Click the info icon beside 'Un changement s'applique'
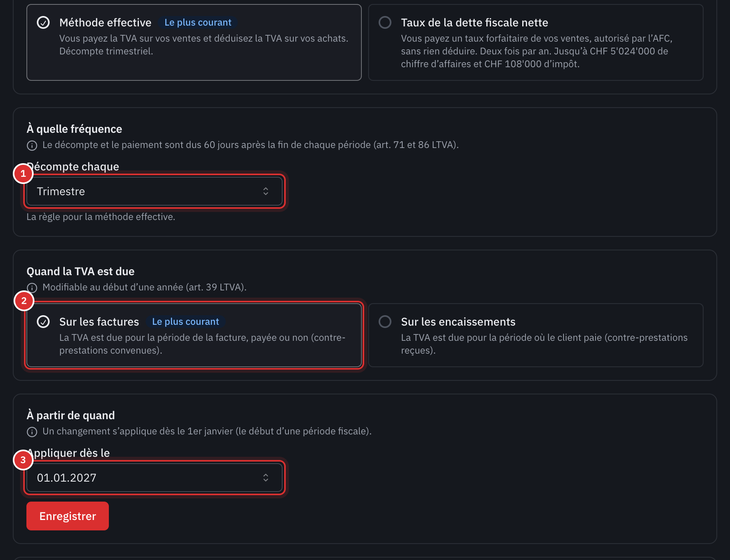The width and height of the screenshot is (730, 560). coord(32,432)
